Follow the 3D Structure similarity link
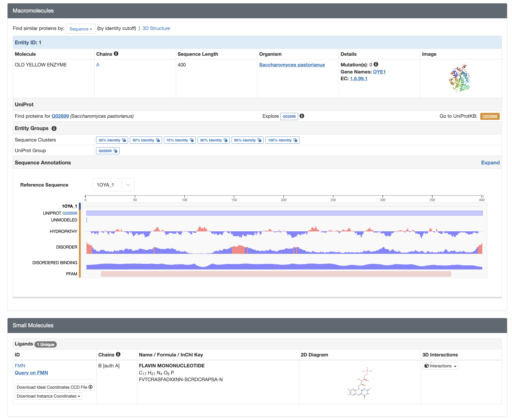This screenshot has width=512, height=420. (156, 28)
